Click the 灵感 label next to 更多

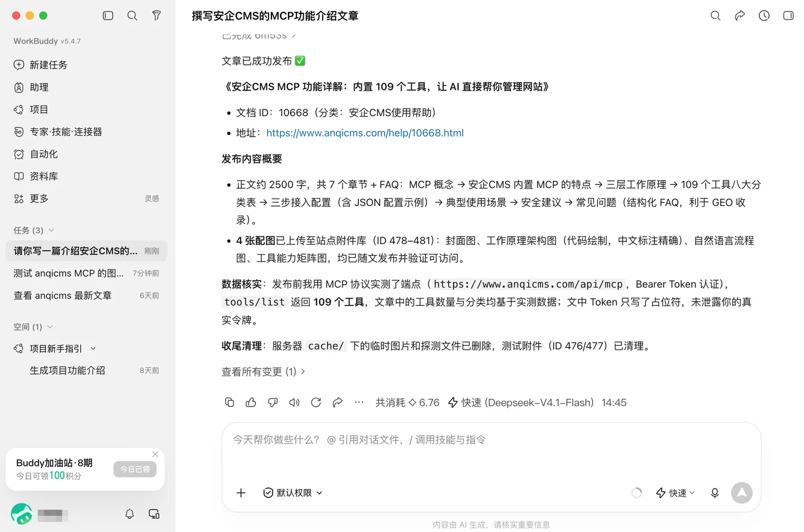click(152, 199)
